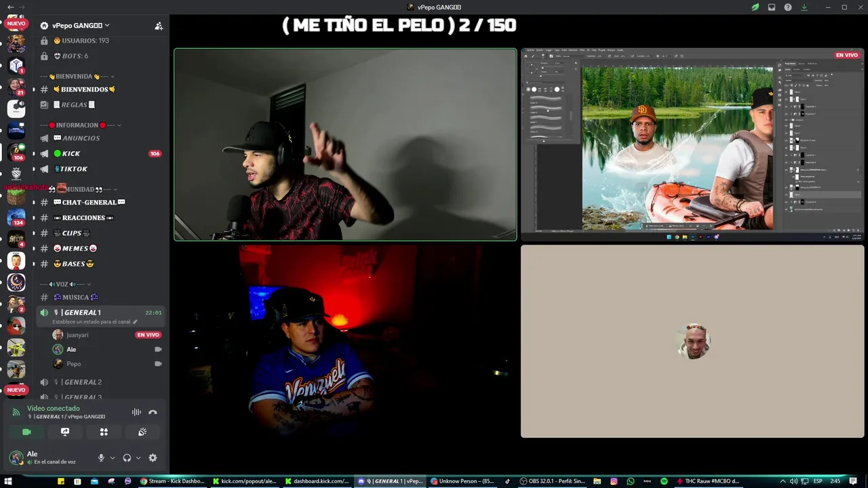
Task: Click the invite people icon
Action: tap(159, 26)
